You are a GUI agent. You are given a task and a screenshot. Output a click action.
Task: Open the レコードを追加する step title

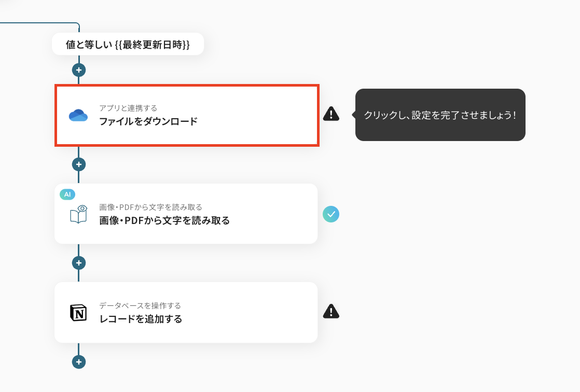[141, 319]
